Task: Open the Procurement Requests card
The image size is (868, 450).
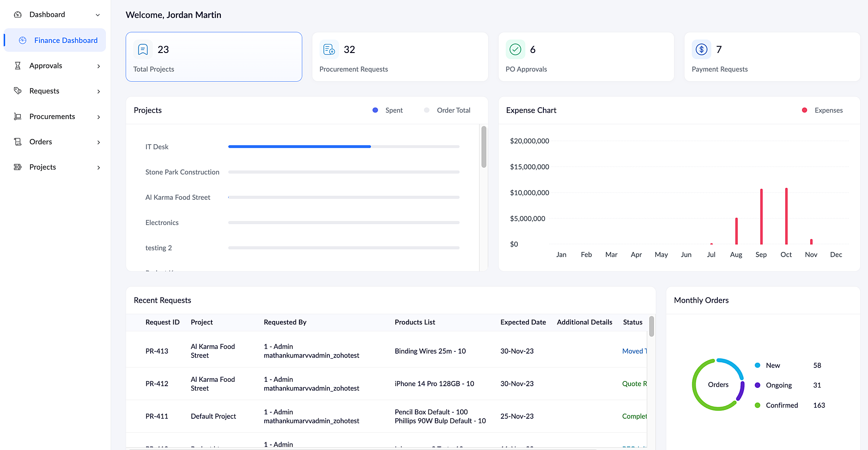Action: tap(400, 56)
